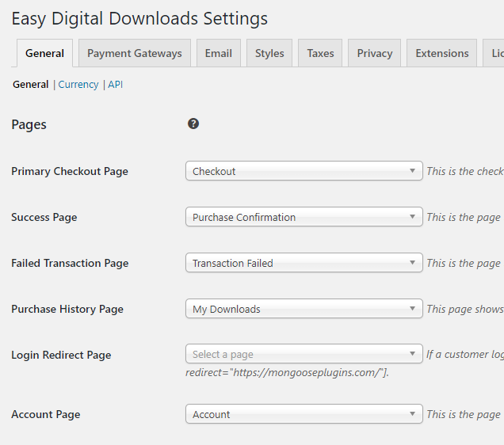504x445 pixels.
Task: Expand the dropdown showing Account
Action: click(304, 414)
